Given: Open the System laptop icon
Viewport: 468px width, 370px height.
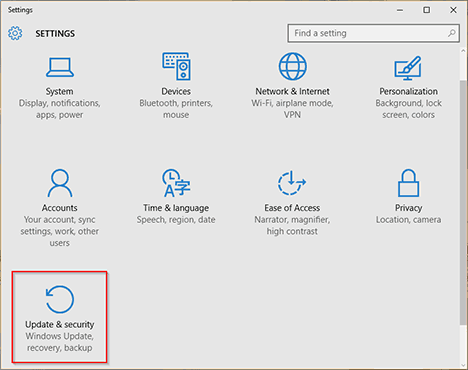Looking at the screenshot, I should point(60,67).
